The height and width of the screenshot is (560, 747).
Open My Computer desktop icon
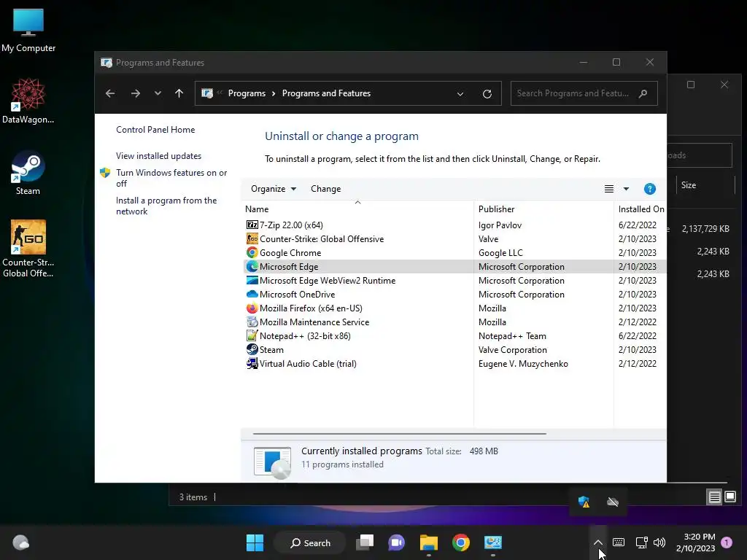tap(28, 31)
